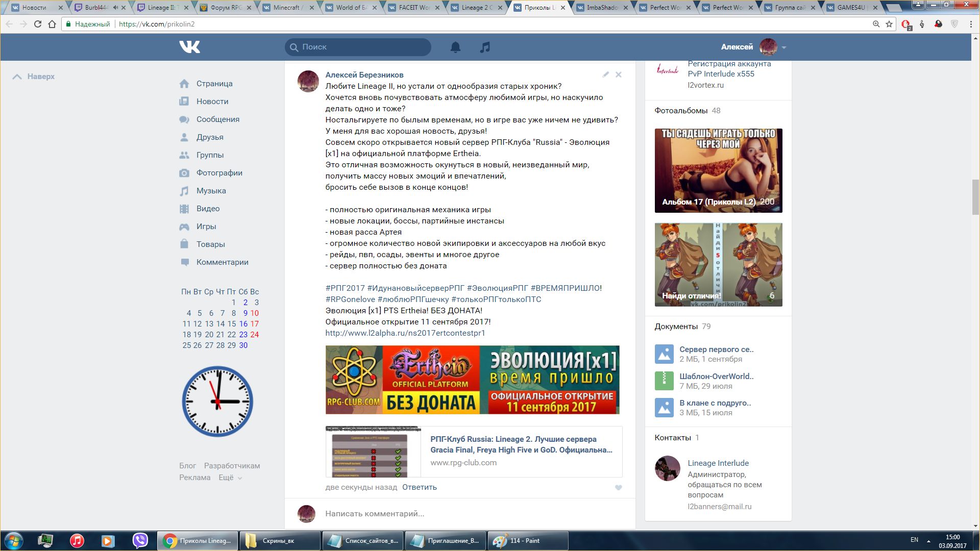Viewport: 980px width, 551px height.
Task: Click the zoom magnifier icon in address bar
Action: (x=876, y=24)
